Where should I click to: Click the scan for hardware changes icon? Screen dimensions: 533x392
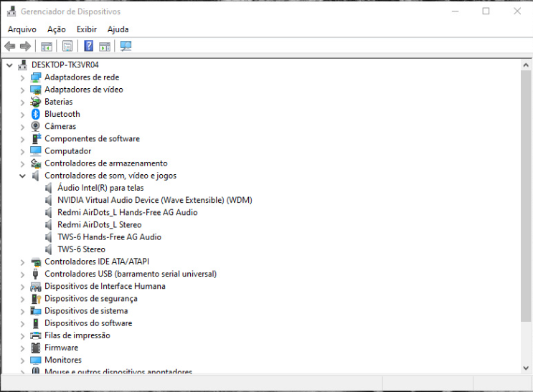(126, 46)
